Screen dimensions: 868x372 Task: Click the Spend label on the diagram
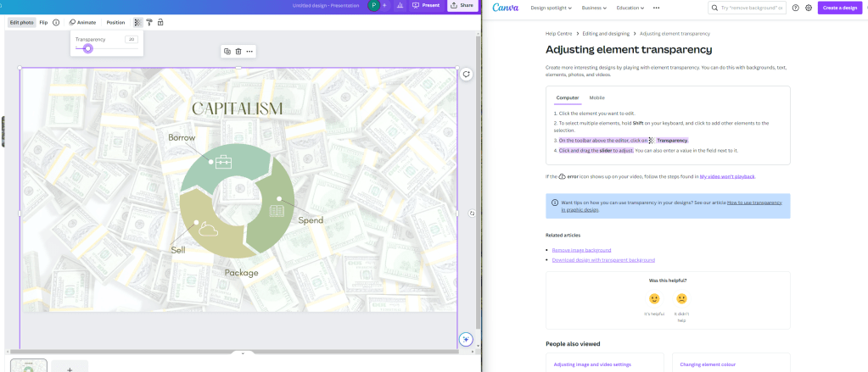(311, 220)
